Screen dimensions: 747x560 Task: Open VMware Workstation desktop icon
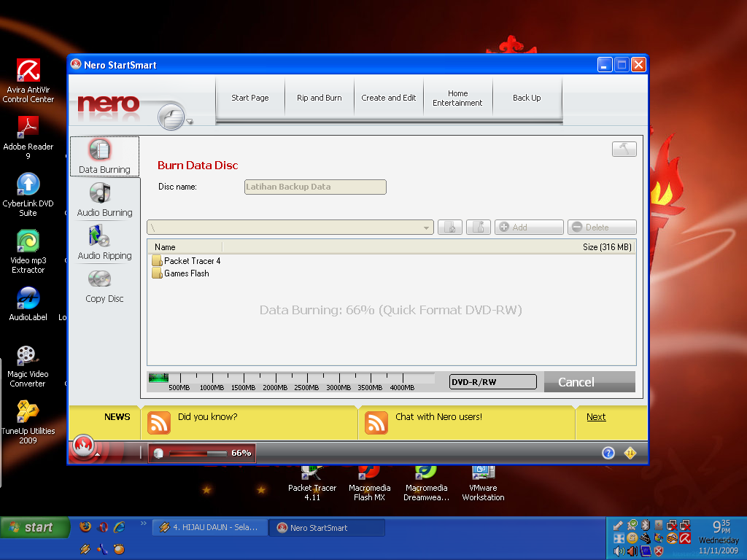[x=483, y=483]
